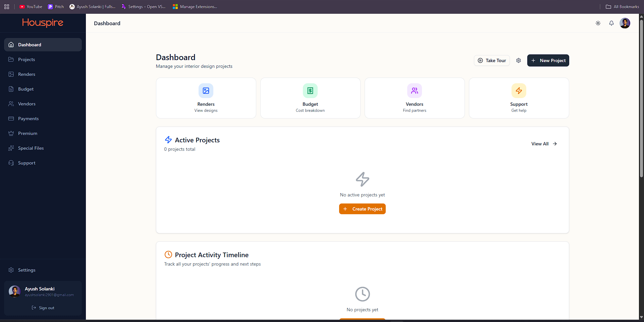Navigate to Vendors in the sidebar

pos(43,104)
